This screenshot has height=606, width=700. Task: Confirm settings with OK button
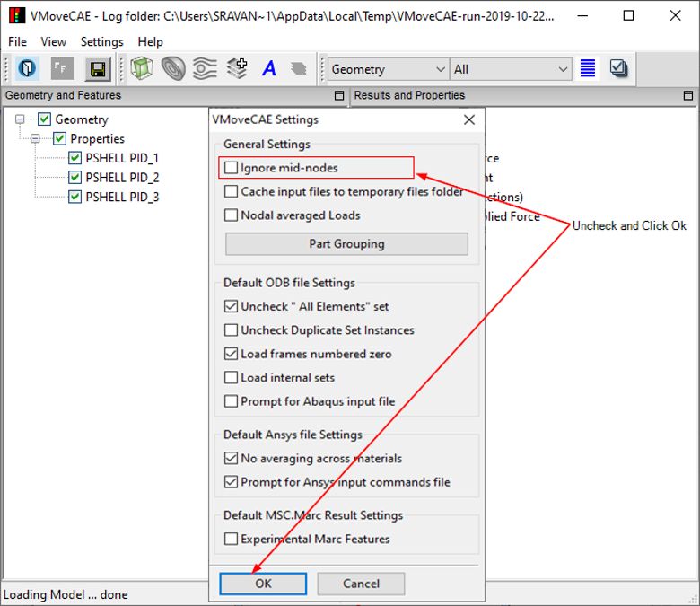[x=263, y=584]
